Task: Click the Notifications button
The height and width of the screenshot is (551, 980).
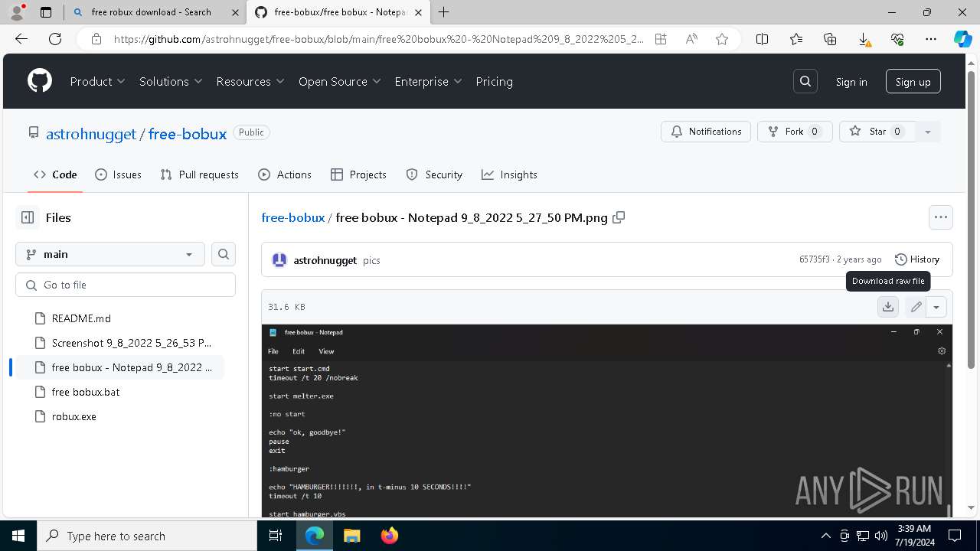Action: tap(706, 132)
